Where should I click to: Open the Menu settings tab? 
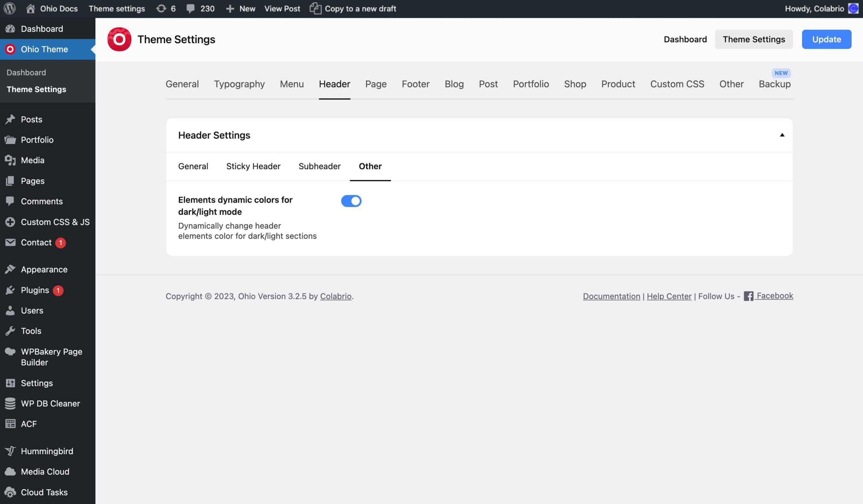[292, 84]
